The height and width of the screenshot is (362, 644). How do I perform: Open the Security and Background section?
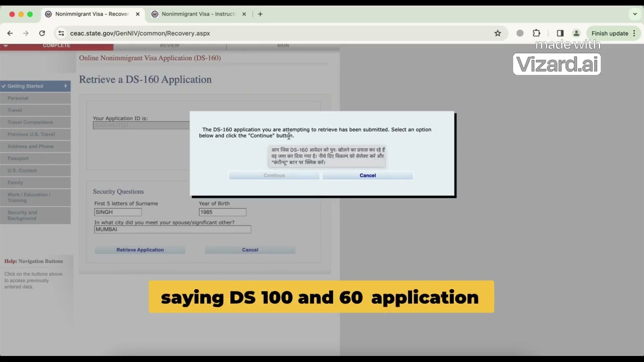35,215
